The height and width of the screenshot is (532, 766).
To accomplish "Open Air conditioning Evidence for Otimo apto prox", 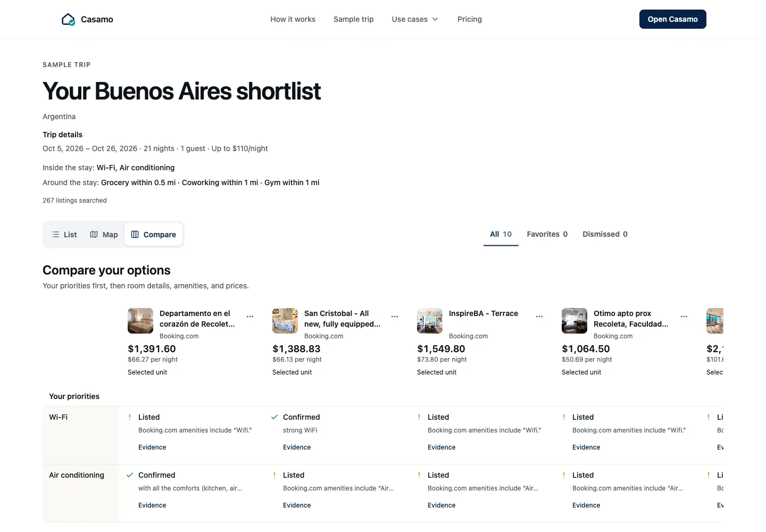I will click(586, 505).
